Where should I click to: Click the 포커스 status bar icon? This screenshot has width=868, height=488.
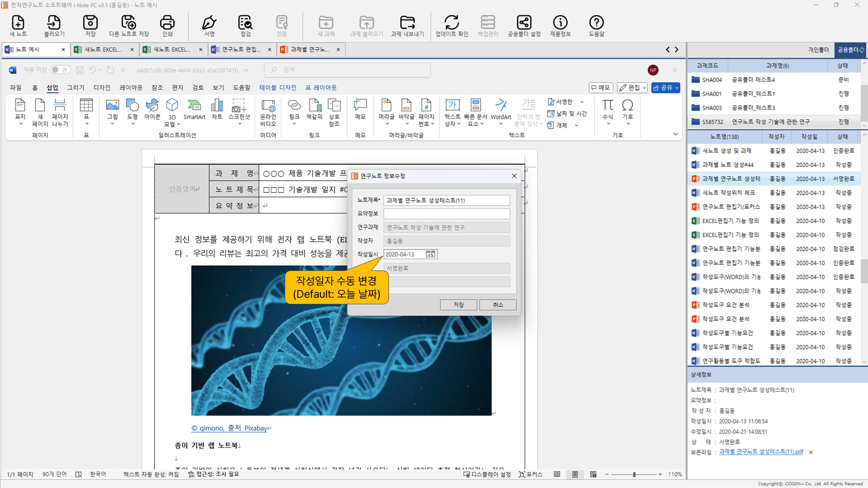[531, 474]
